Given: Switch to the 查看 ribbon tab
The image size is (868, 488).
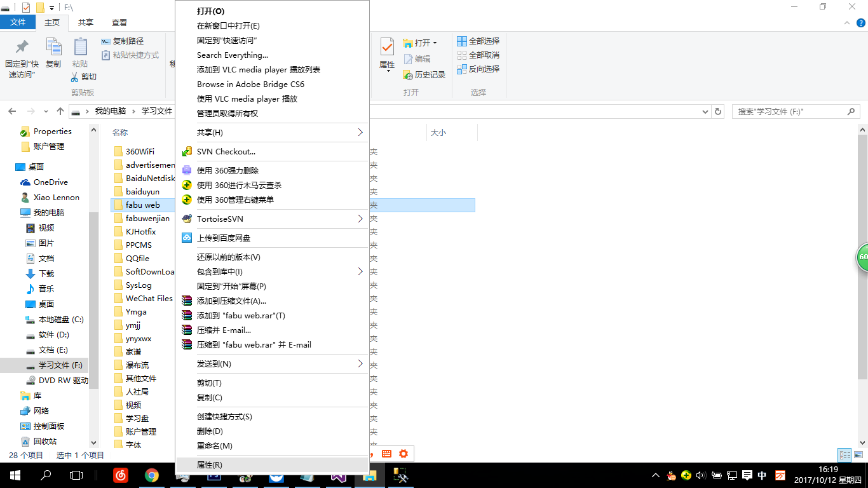Looking at the screenshot, I should tap(119, 21).
